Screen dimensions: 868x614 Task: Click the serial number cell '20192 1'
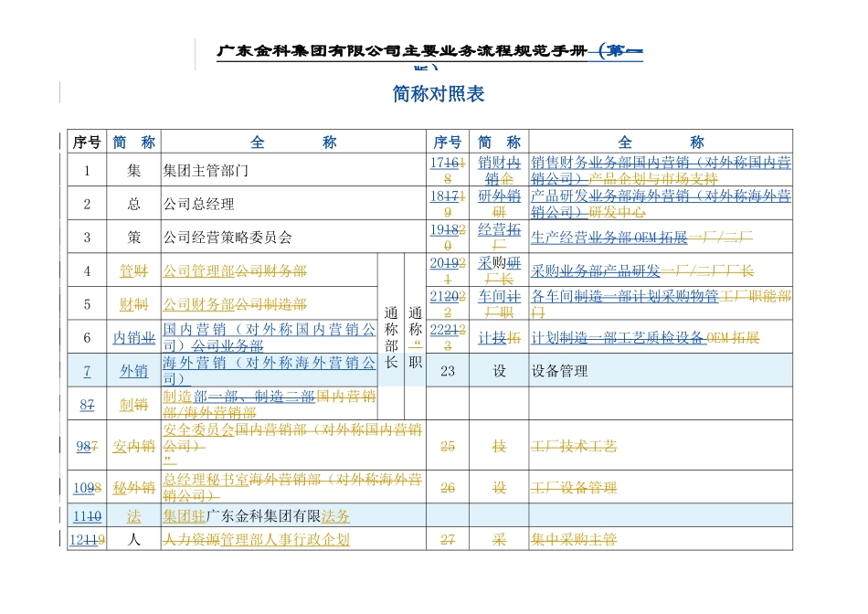tap(448, 270)
